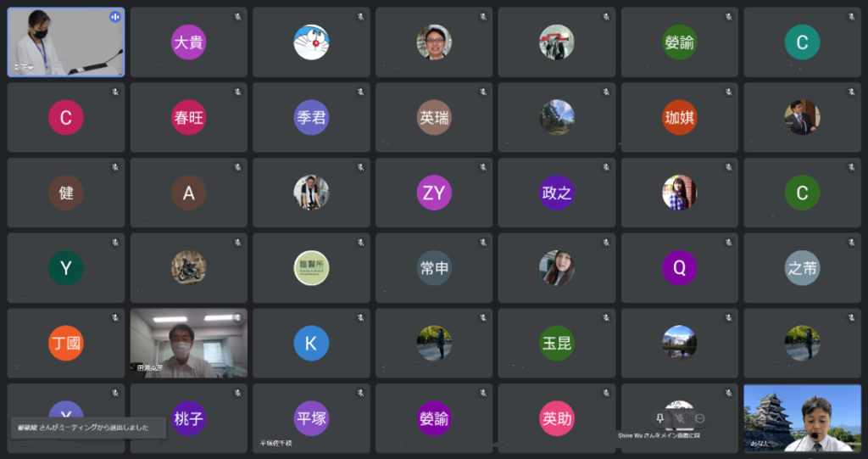Pin the Shine Wu participant tile
The image size is (868, 459).
pos(659,418)
